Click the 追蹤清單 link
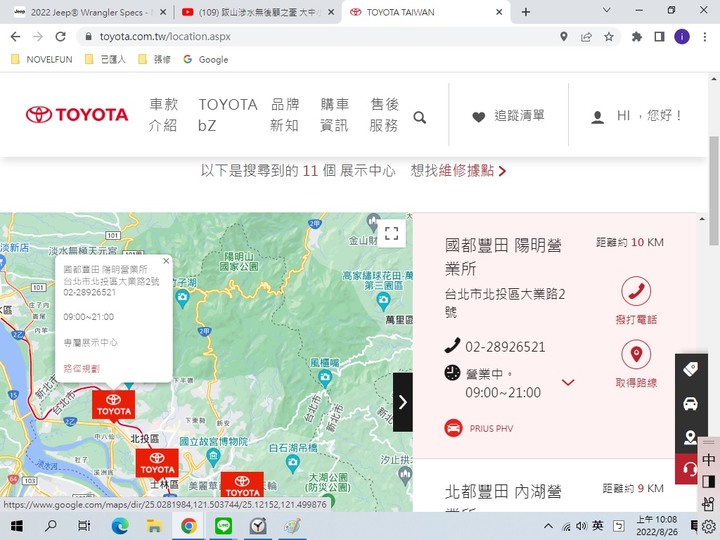 (x=519, y=115)
